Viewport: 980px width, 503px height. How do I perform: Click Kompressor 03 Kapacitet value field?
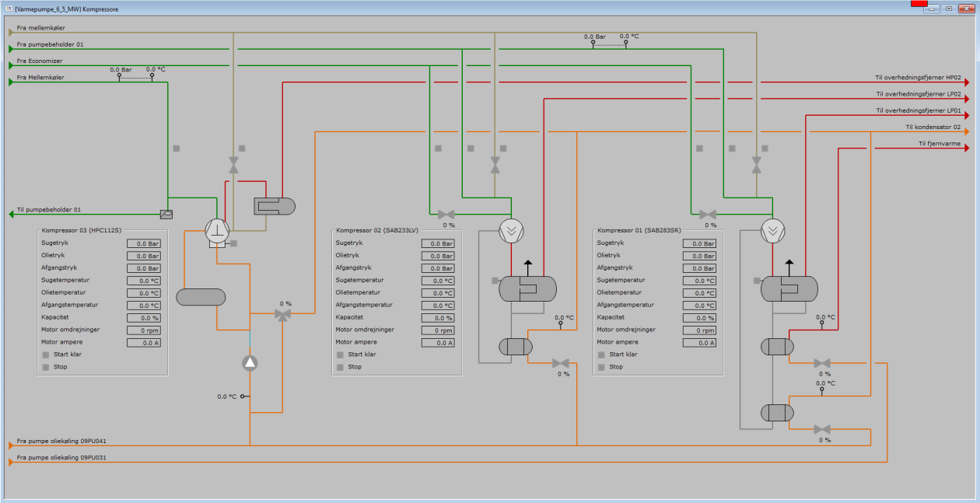(x=144, y=318)
